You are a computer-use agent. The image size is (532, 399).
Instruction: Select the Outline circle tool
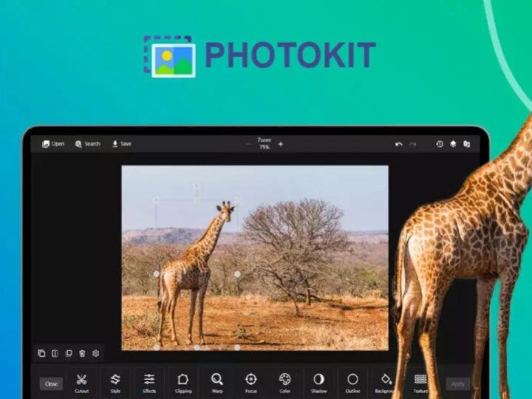pos(353,383)
